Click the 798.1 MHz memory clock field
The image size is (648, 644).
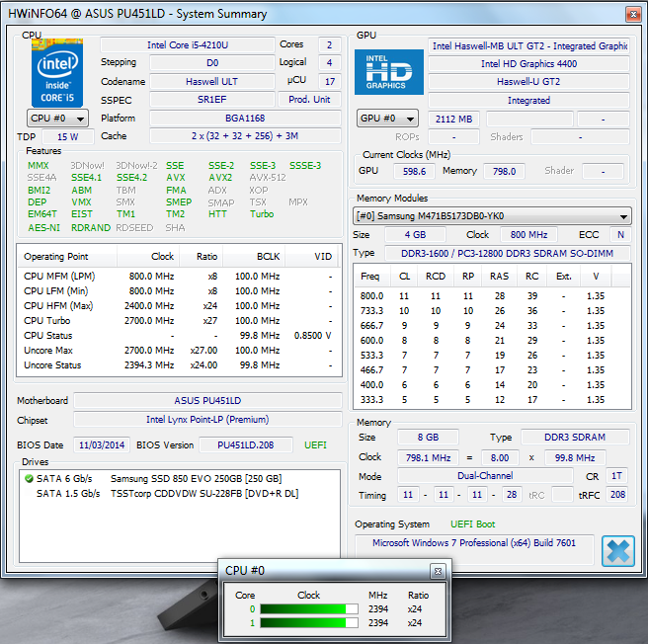428,458
